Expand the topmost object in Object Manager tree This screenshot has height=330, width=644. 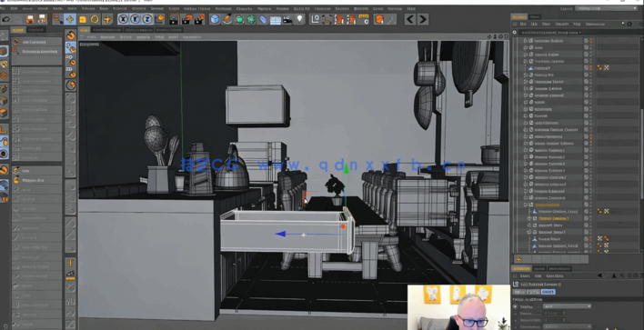[x=526, y=41]
